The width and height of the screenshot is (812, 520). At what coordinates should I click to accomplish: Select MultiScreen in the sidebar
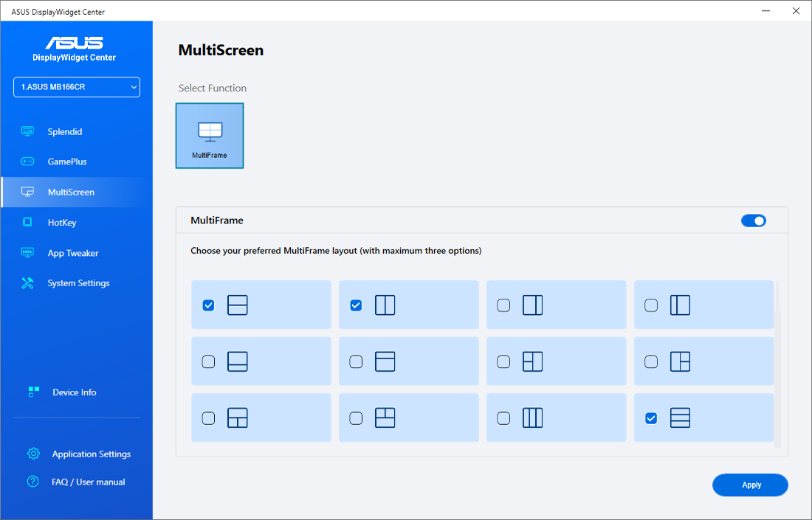(x=77, y=192)
